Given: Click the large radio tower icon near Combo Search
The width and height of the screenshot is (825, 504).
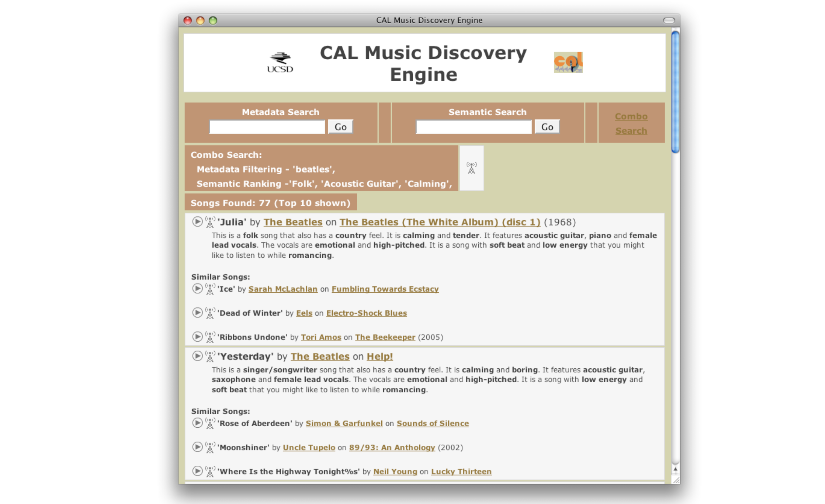Looking at the screenshot, I should [x=472, y=168].
